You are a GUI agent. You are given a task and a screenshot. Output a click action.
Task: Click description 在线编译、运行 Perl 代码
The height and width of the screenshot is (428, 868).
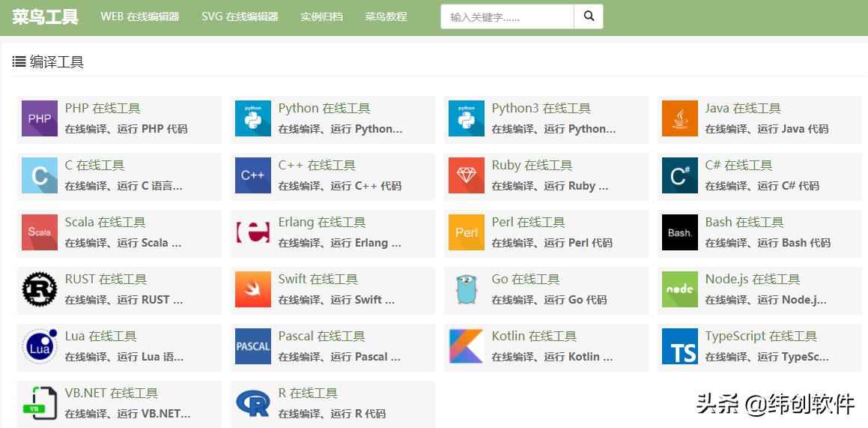click(553, 243)
